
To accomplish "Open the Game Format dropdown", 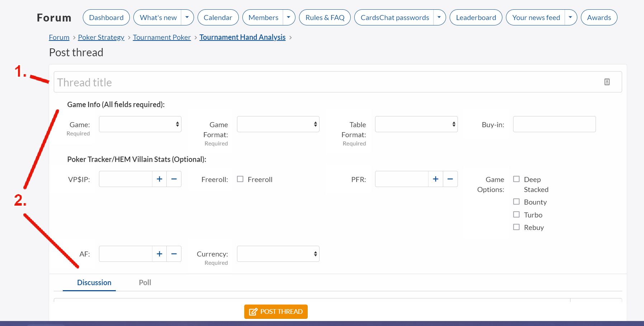I will pos(278,124).
